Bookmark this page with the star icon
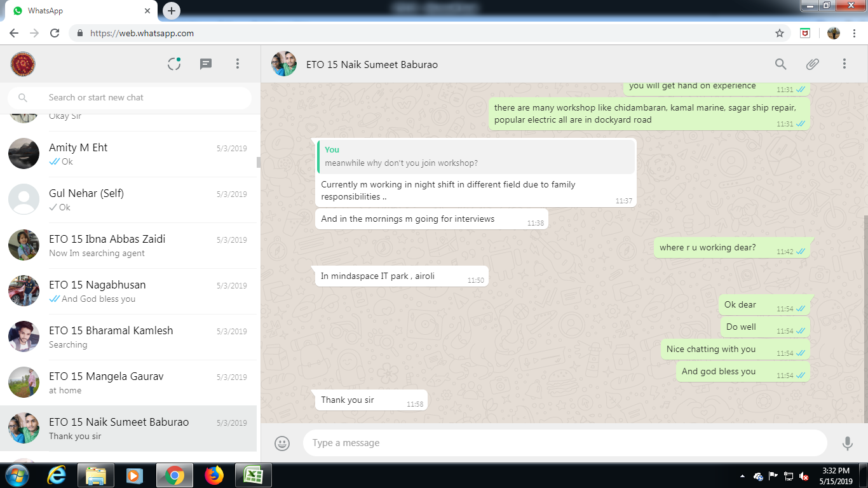Screen dimensions: 868x488 [x=779, y=33]
